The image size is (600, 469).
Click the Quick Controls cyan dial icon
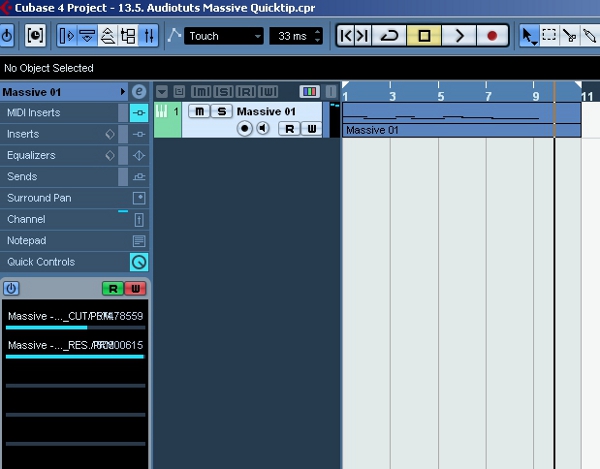139,262
